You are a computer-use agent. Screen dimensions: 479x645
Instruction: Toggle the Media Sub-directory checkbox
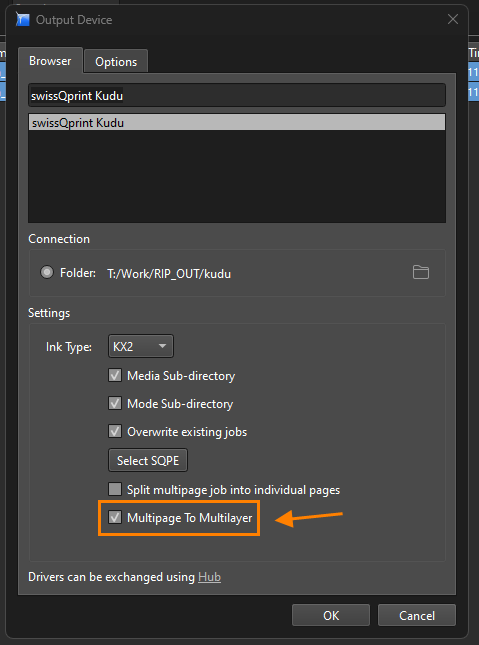pyautogui.click(x=115, y=375)
